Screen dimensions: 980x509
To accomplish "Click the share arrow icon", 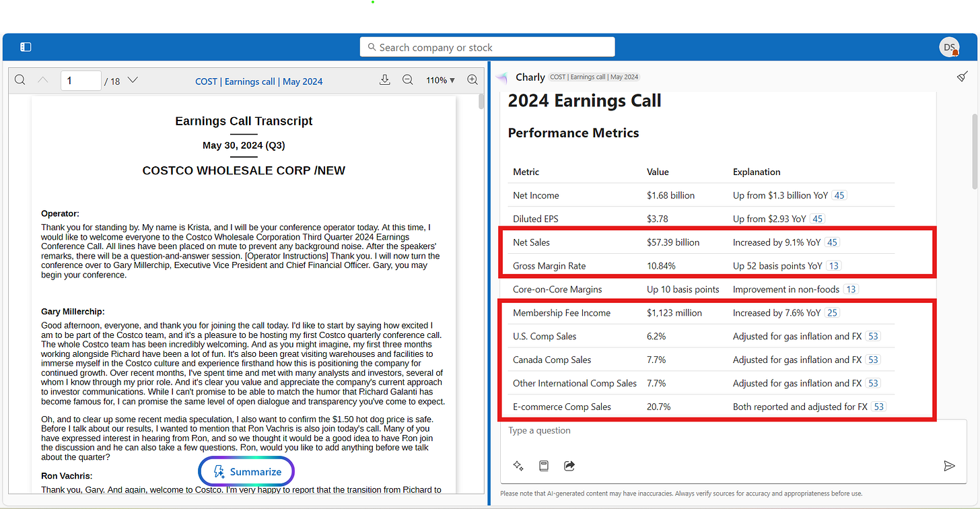I will tap(569, 465).
